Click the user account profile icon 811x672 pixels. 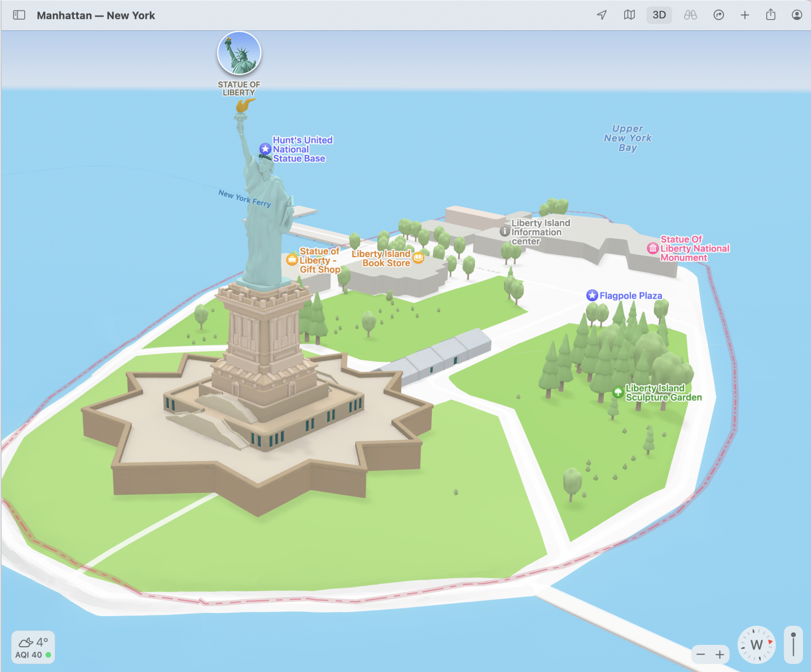point(796,15)
